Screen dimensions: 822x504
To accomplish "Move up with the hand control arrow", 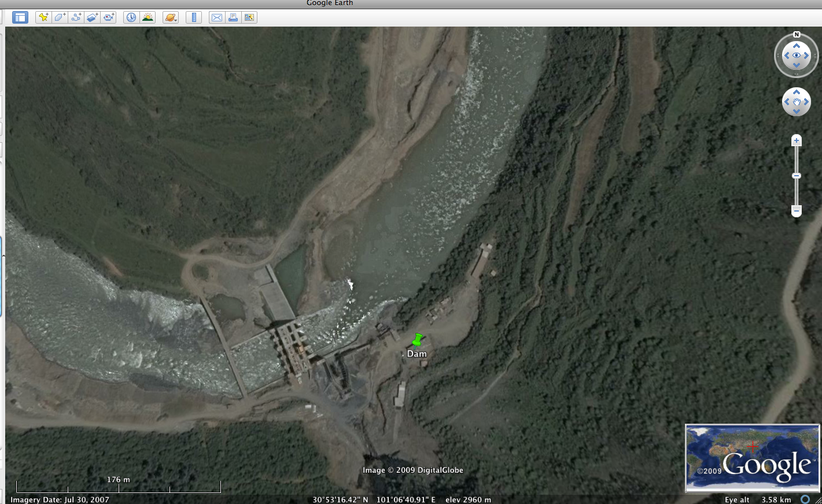I will (797, 92).
